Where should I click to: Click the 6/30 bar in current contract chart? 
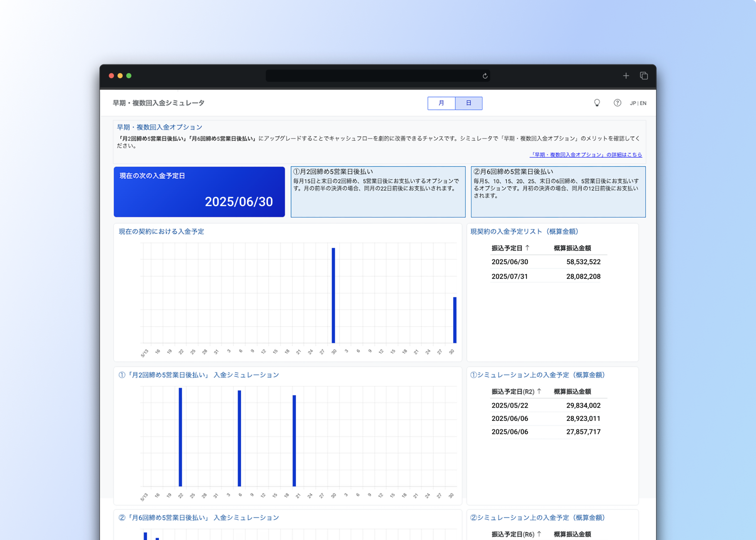[334, 295]
